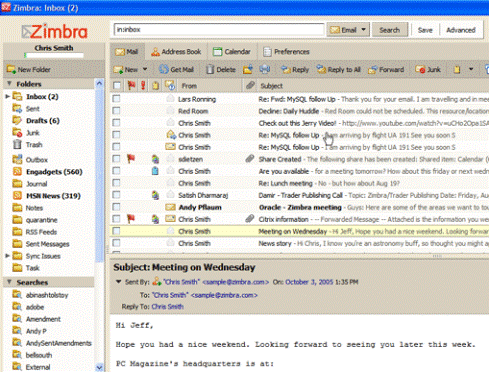The height and width of the screenshot is (372, 489).
Task: Expand the Inbox folder
Action: coord(7,96)
